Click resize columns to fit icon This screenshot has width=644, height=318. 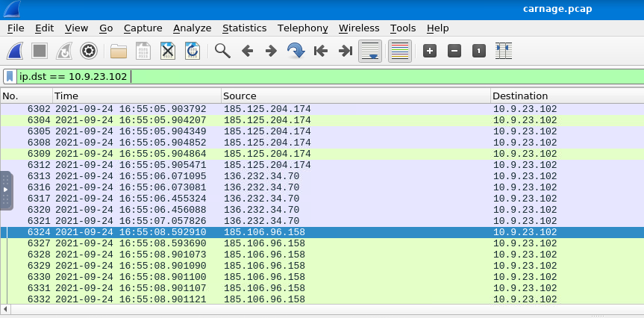pos(504,51)
